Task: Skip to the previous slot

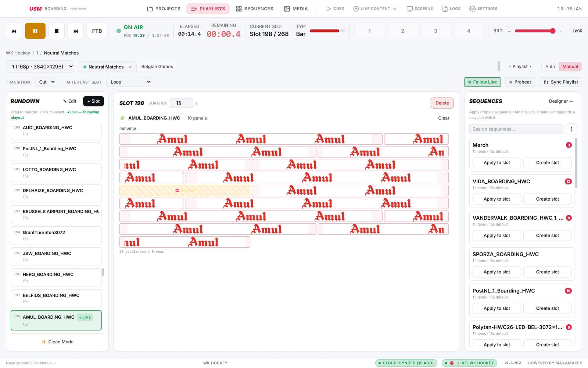Action: click(x=14, y=31)
